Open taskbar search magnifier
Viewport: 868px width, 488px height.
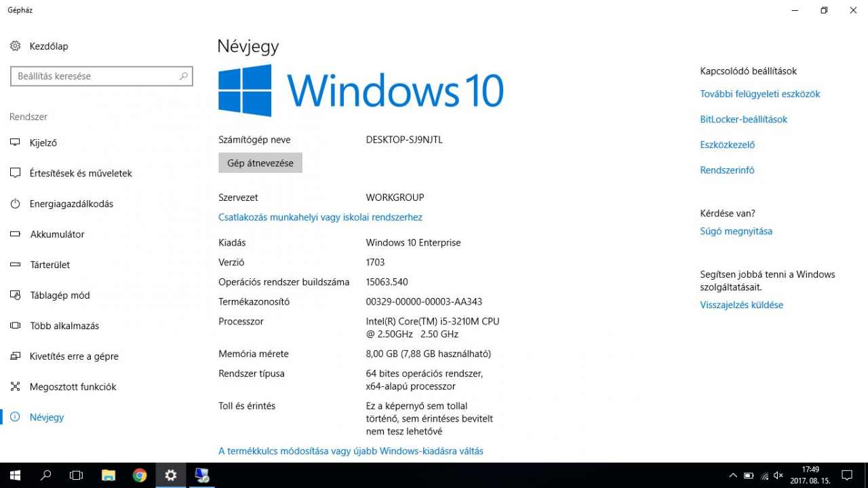[45, 475]
